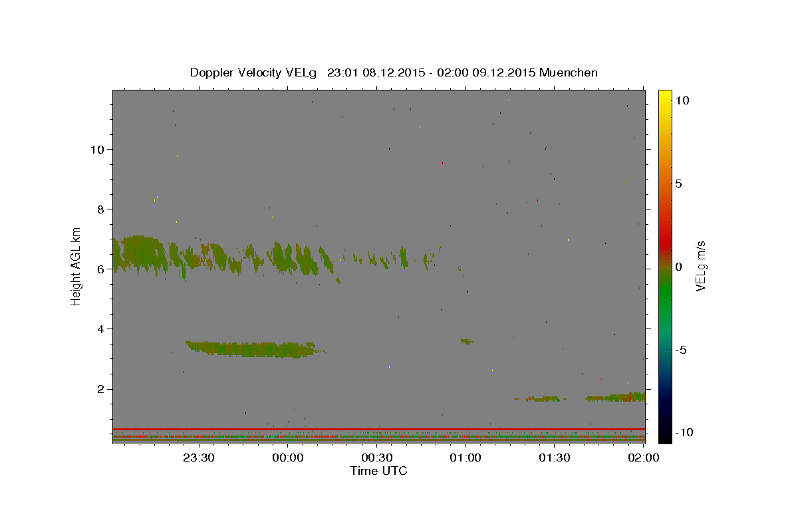Click the cloud layer near 3.3 km height
Screen dimensions: 798x532
point(253,349)
